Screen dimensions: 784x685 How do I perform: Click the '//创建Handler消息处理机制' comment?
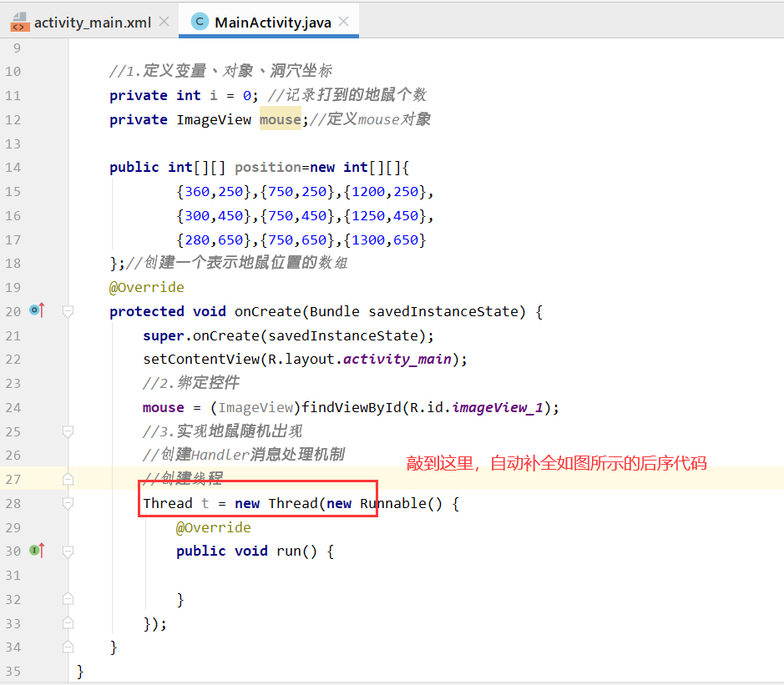[244, 455]
